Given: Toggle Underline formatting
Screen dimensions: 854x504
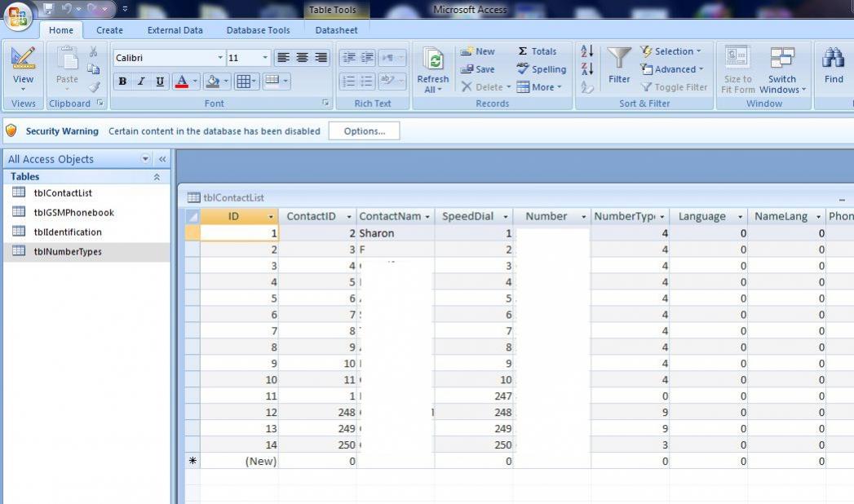Looking at the screenshot, I should [160, 82].
